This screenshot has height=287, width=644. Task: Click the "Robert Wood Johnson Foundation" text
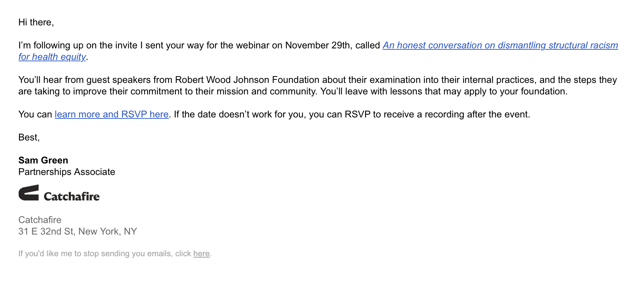click(x=247, y=80)
